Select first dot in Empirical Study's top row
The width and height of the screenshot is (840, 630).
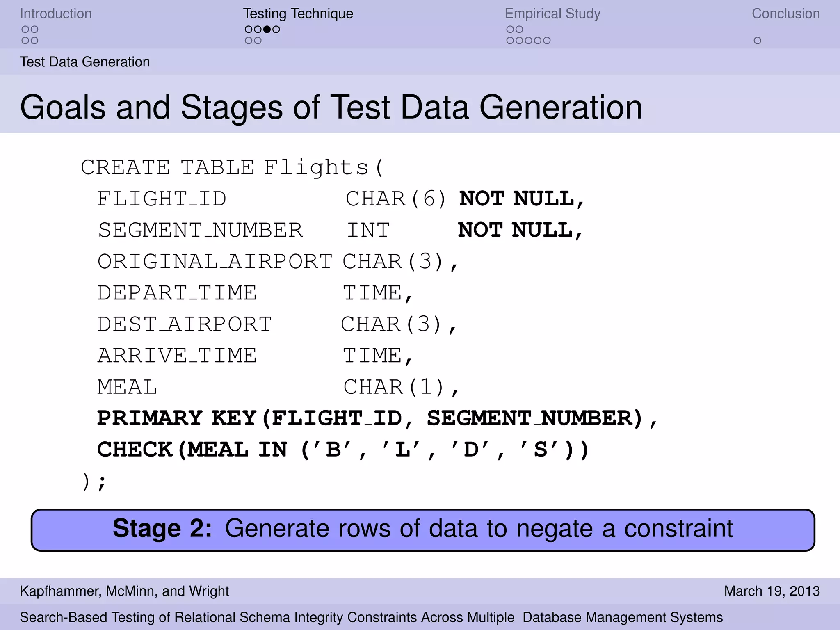coord(510,30)
